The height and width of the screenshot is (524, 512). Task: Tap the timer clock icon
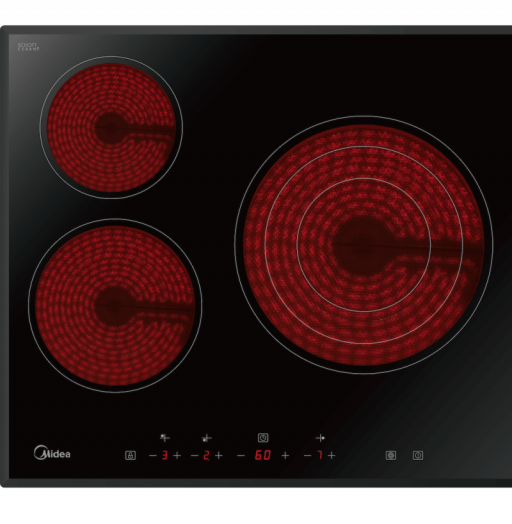(x=263, y=437)
